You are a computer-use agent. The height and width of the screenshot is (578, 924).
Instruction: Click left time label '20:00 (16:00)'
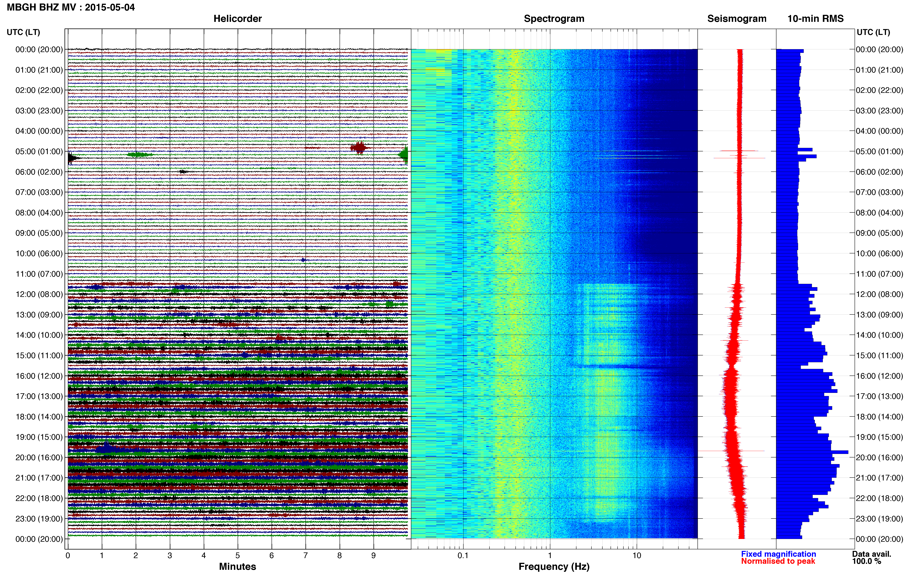pos(39,458)
